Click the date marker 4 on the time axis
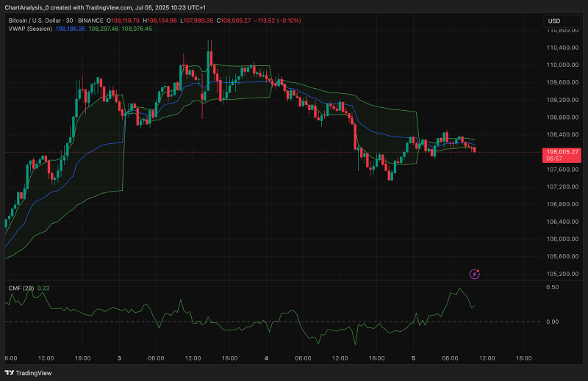This screenshot has height=381, width=588. [266, 358]
